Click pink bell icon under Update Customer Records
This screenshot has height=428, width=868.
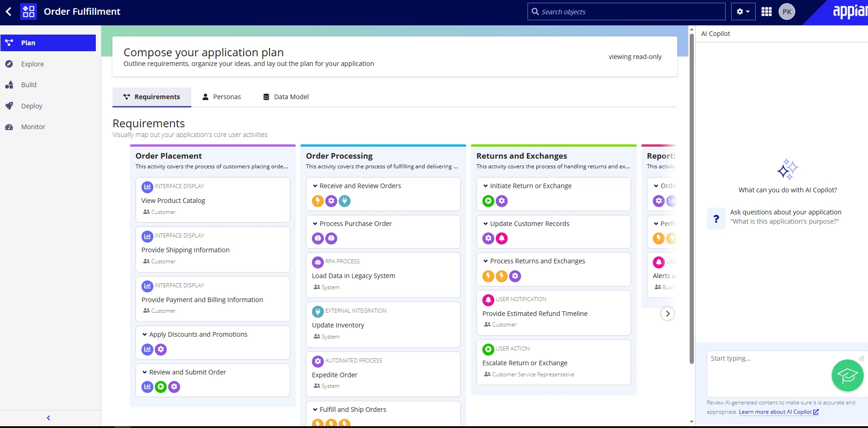502,238
